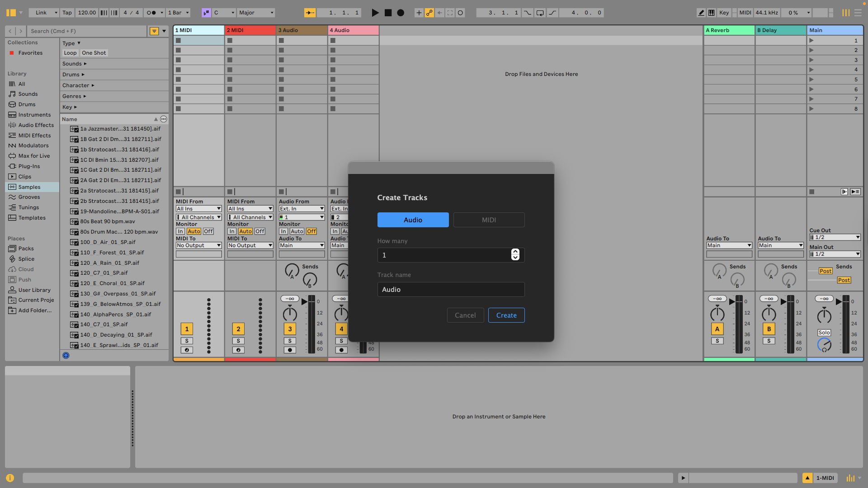Image resolution: width=868 pixels, height=488 pixels.
Task: Click Cancel in Create Tracks dialog
Action: pos(465,315)
